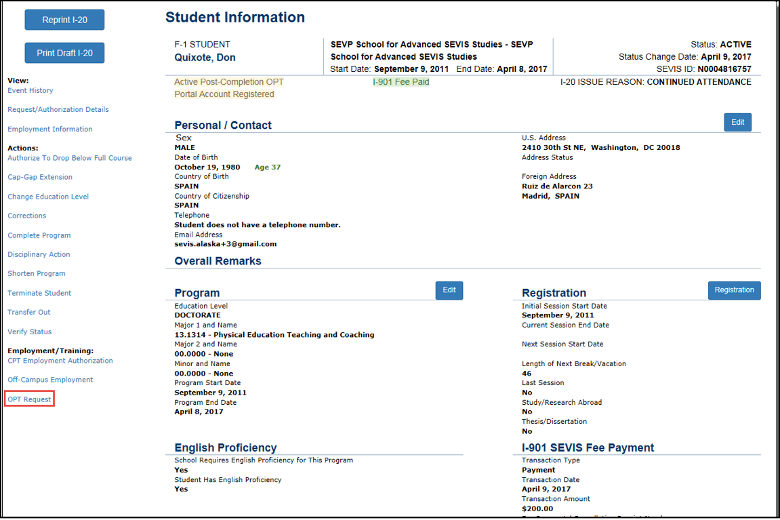780x520 pixels.
Task: Open Corrections link
Action: pos(27,215)
